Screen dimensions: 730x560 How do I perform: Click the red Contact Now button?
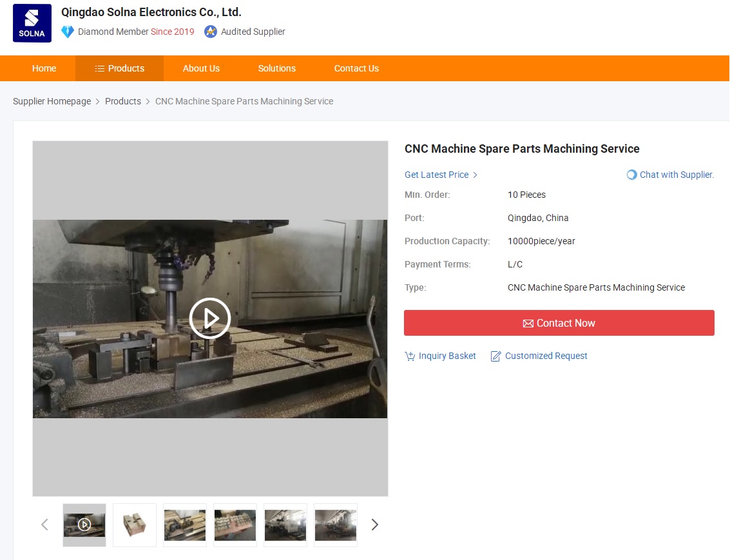click(559, 323)
